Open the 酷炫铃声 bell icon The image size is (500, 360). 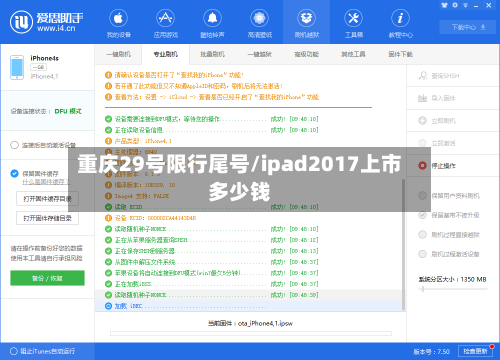tap(212, 18)
